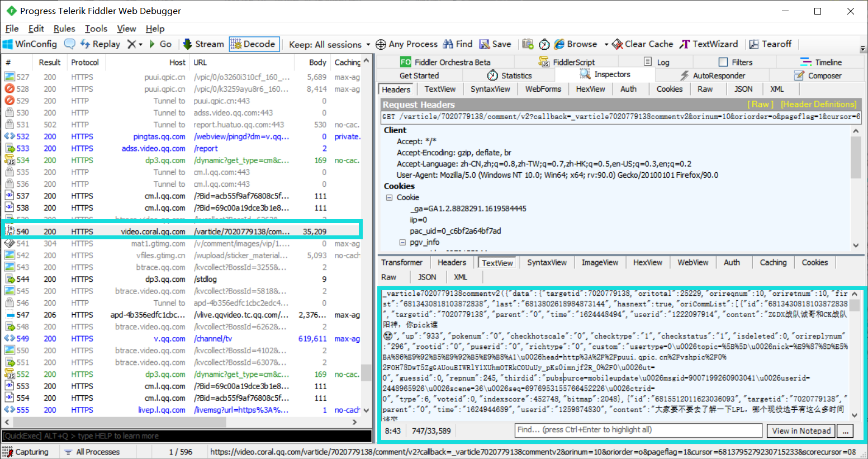868x459 pixels.
Task: Click the Raw link in Request Headers
Action: pyautogui.click(x=761, y=105)
